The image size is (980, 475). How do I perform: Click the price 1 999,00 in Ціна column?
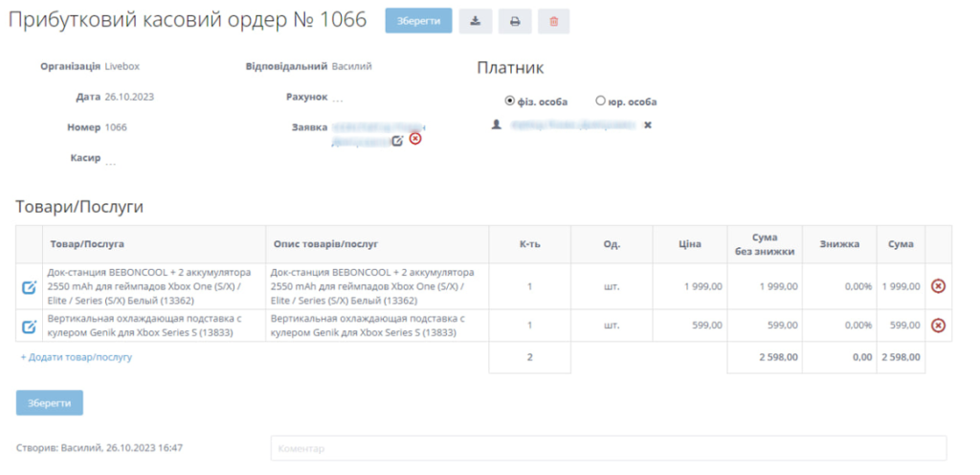702,286
